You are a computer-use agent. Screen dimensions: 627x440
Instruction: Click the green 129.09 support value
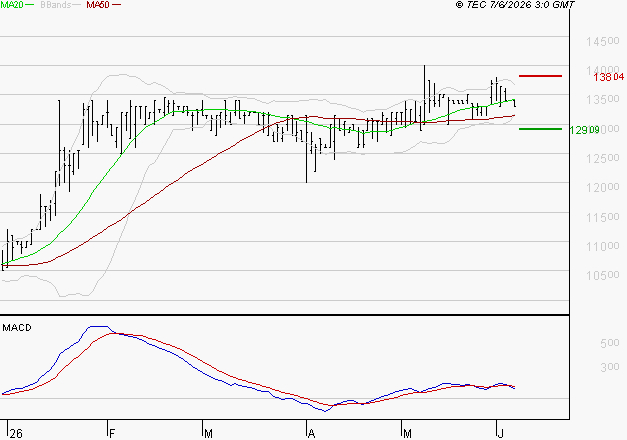pos(584,130)
